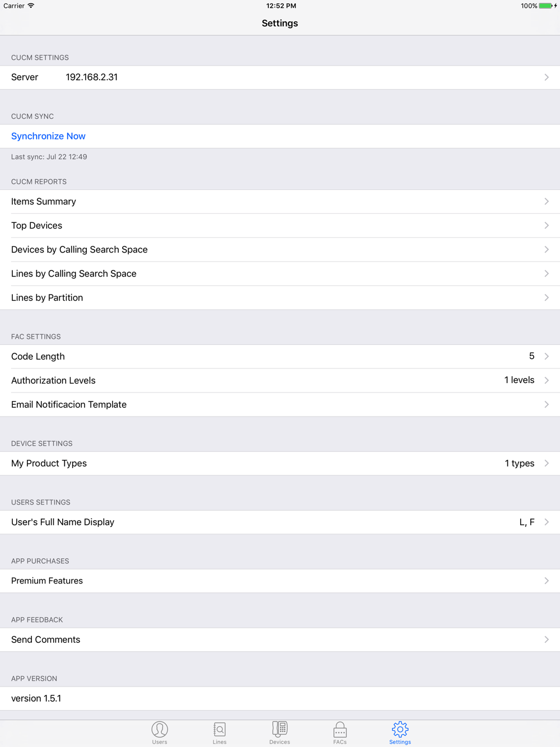
Task: Tap the Wi-Fi icon in status bar
Action: (31, 6)
